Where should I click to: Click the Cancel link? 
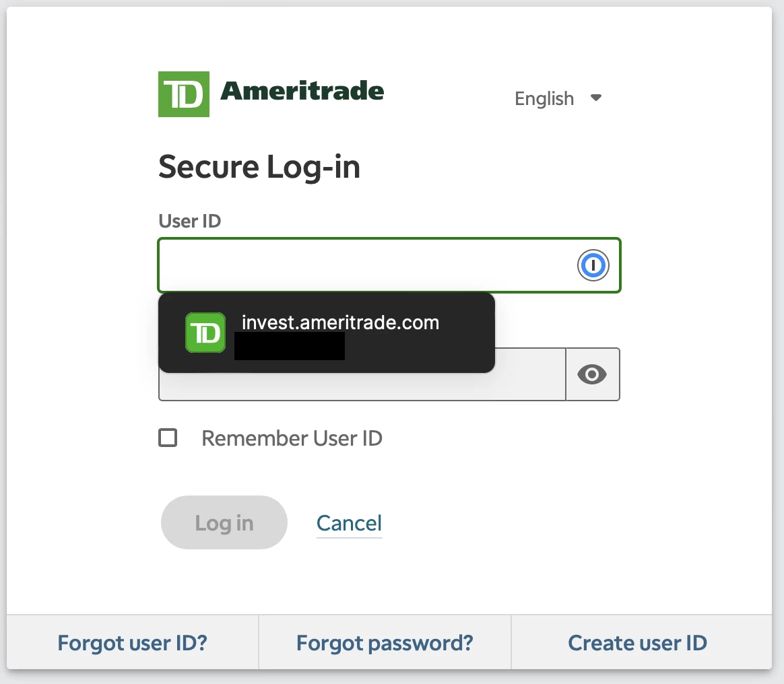[349, 523]
